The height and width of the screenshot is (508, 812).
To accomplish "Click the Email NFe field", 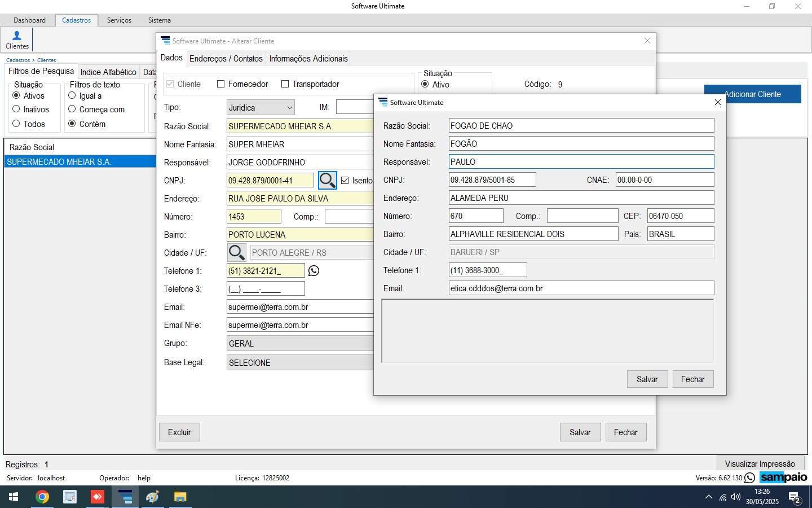I will (300, 325).
